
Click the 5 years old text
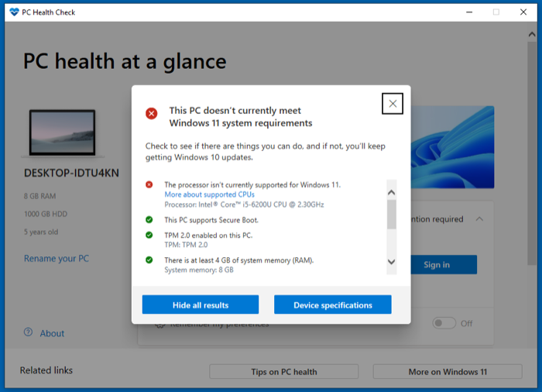tap(41, 232)
